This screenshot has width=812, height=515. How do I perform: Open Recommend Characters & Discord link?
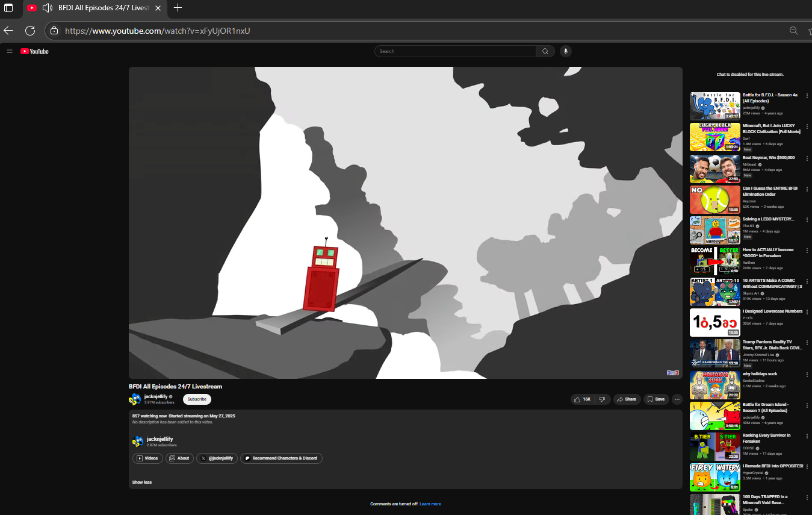[x=281, y=458]
